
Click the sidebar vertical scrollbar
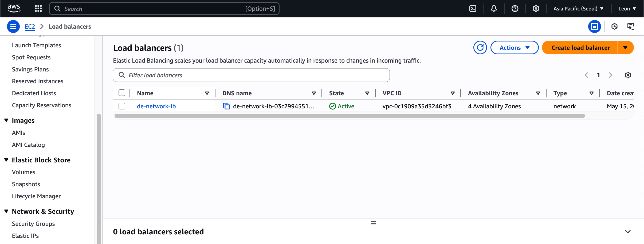(x=99, y=179)
